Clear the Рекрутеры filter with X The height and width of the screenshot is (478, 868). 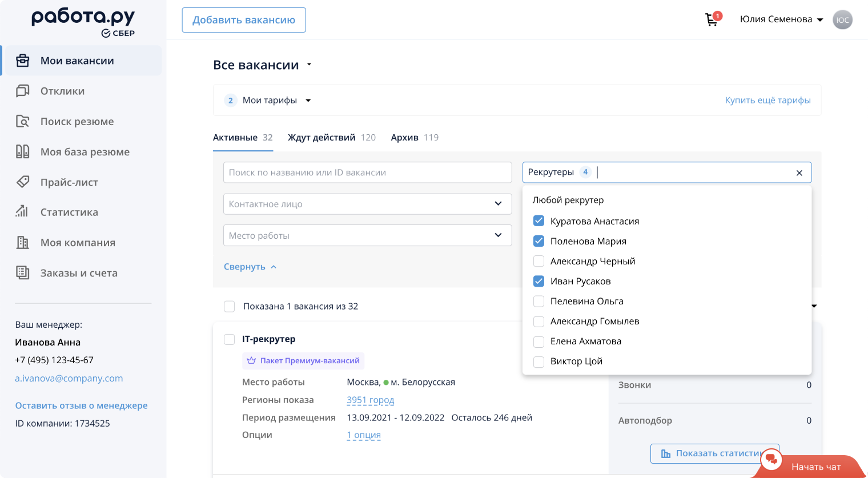point(799,173)
